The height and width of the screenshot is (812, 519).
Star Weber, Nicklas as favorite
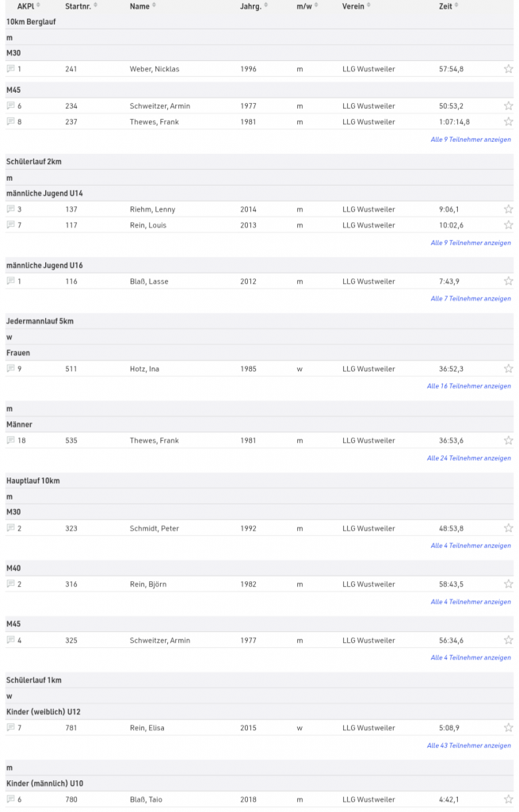[x=508, y=69]
